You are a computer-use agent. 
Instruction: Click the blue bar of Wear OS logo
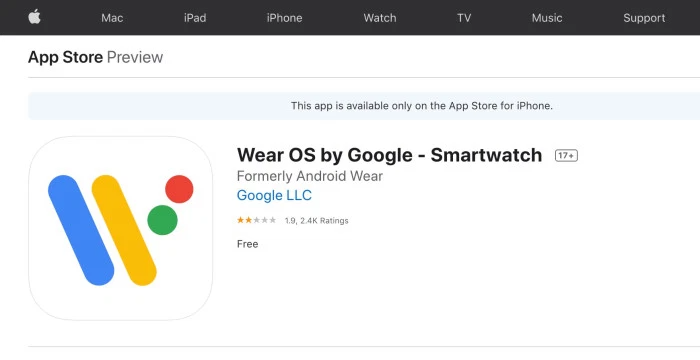coord(81,230)
